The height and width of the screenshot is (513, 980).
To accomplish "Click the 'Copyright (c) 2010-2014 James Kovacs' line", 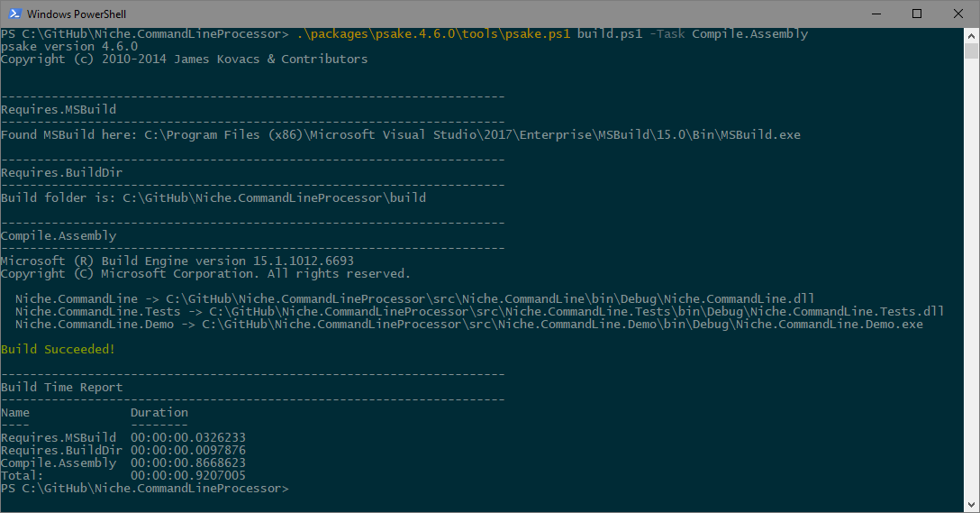I will tap(185, 59).
